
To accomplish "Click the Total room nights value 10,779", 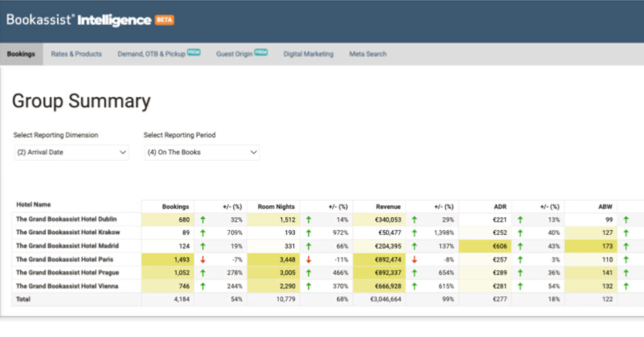I will coord(286,299).
